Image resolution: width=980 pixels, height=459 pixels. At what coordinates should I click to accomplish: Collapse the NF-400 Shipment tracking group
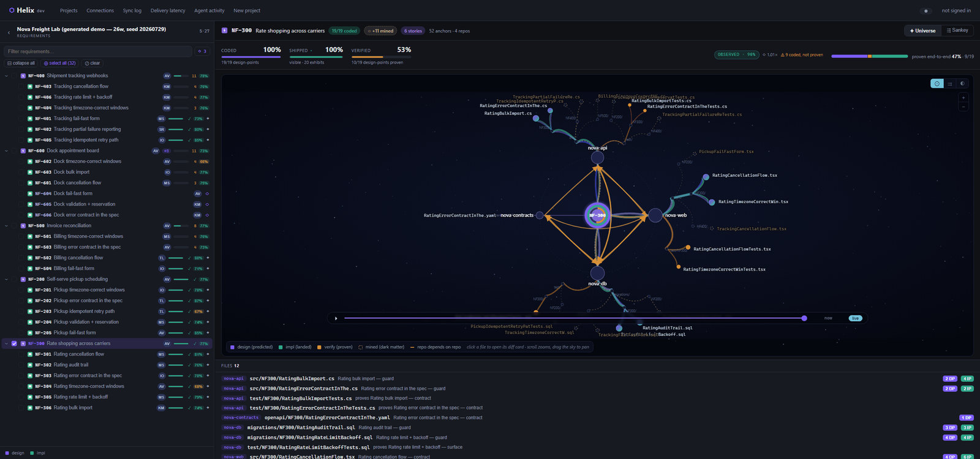pyautogui.click(x=7, y=76)
